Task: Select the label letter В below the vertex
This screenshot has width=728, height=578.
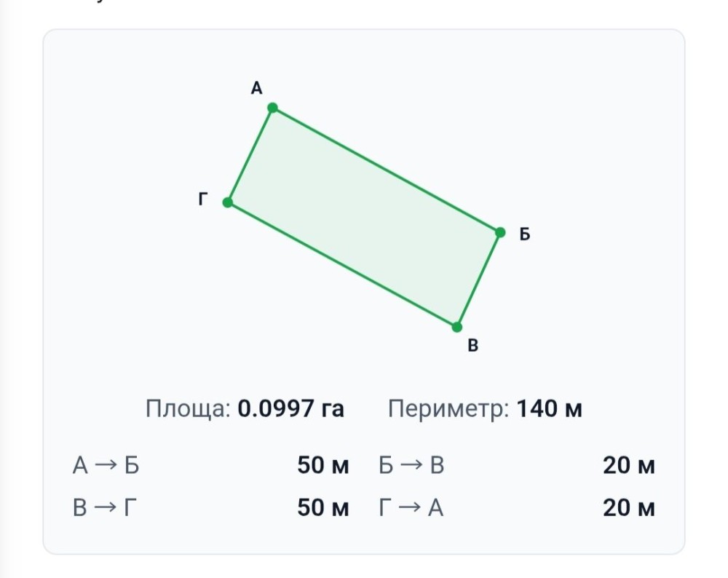Action: [x=472, y=346]
